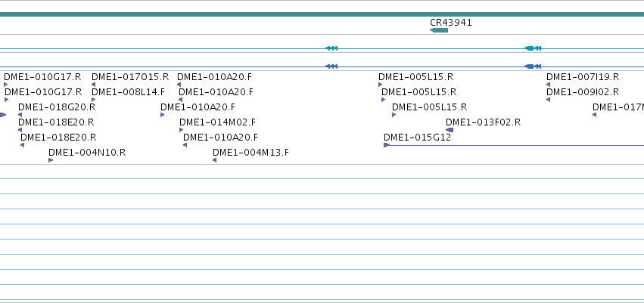The height and width of the screenshot is (303, 644).
Task: Select thick exon block on cyan transcript
Action: tap(529, 48)
